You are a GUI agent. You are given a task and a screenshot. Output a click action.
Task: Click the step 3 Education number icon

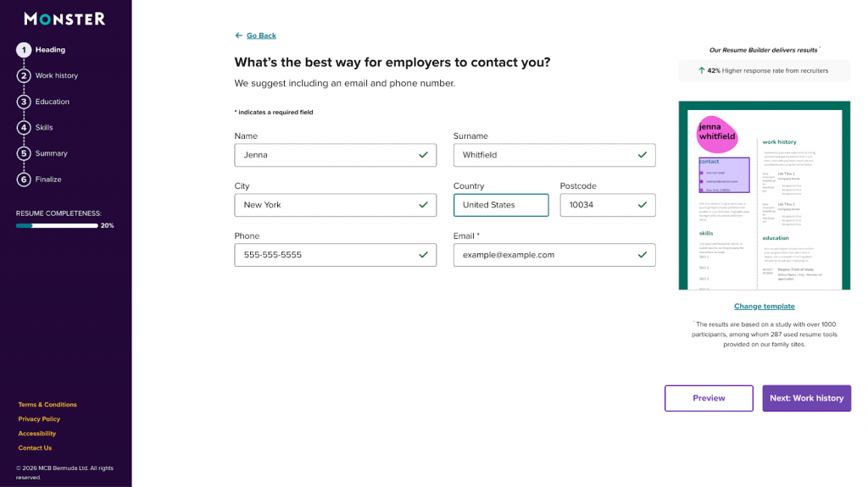point(24,102)
